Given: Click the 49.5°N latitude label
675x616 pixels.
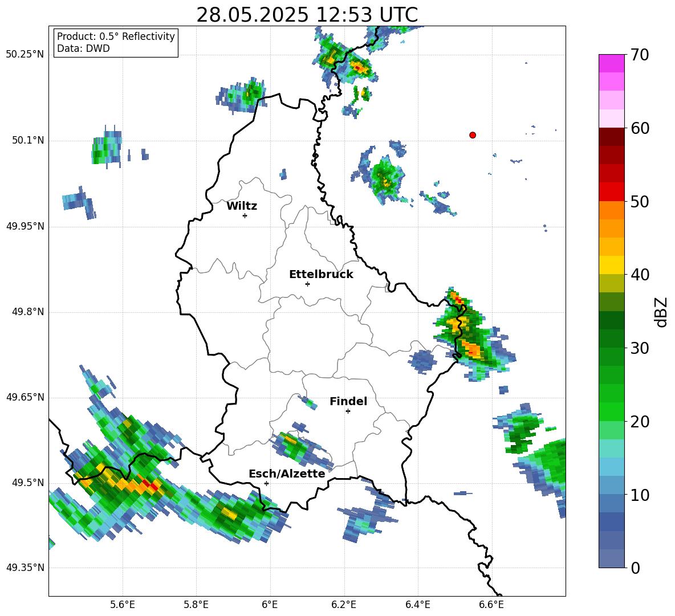Looking at the screenshot, I should point(28,483).
